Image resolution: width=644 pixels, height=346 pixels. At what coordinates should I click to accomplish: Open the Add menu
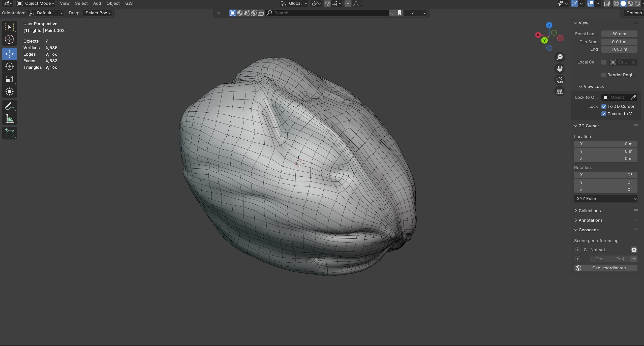click(97, 3)
